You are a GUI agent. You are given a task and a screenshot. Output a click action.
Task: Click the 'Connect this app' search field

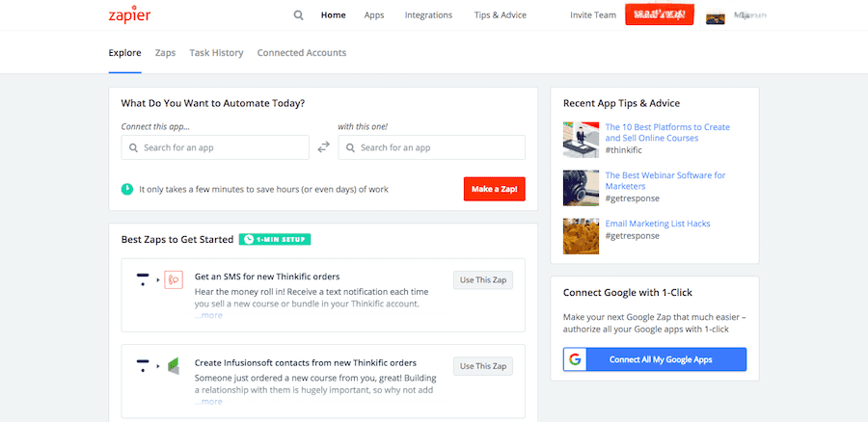click(x=215, y=147)
